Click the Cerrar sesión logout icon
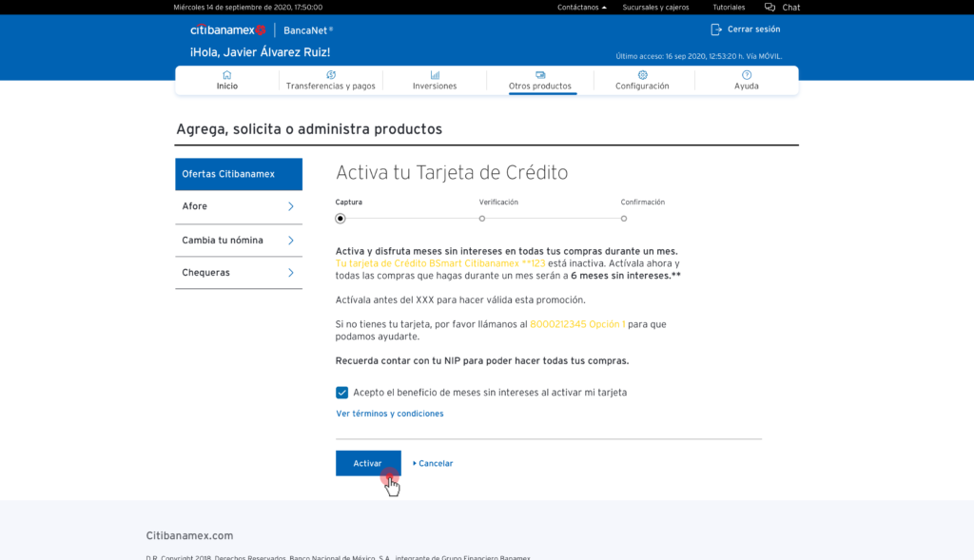Image resolution: width=974 pixels, height=560 pixels. pos(716,29)
